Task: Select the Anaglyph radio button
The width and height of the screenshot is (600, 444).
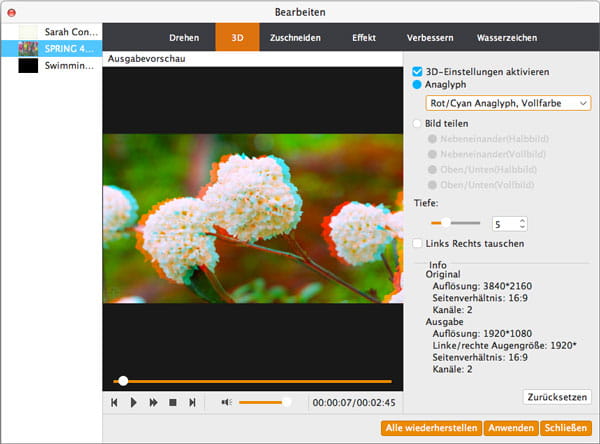Action: 417,84
